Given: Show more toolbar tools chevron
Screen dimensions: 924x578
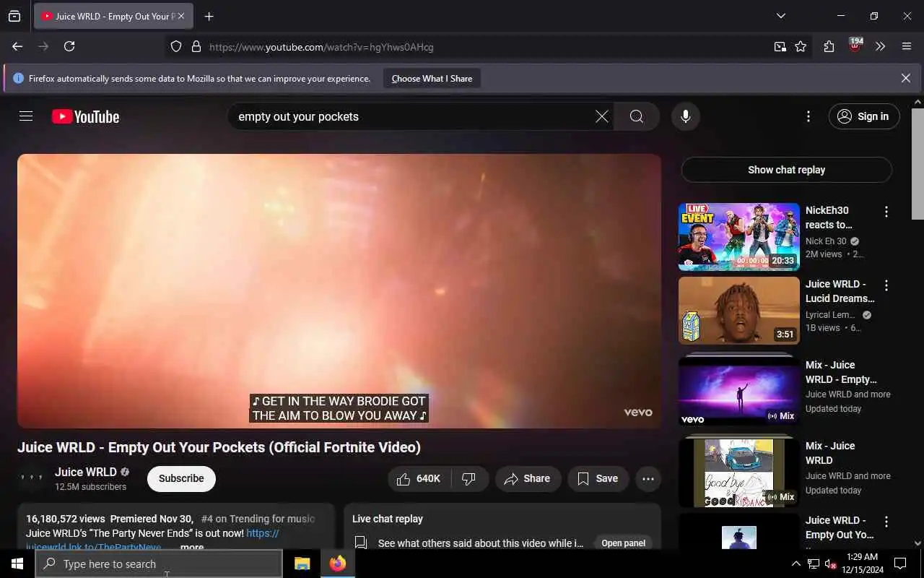Looking at the screenshot, I should [x=880, y=46].
